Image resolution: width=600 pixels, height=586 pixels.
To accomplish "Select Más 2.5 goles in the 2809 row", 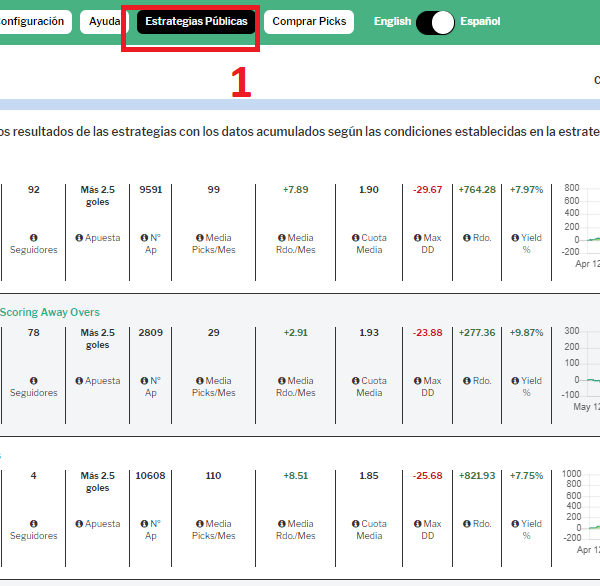I will (x=98, y=339).
